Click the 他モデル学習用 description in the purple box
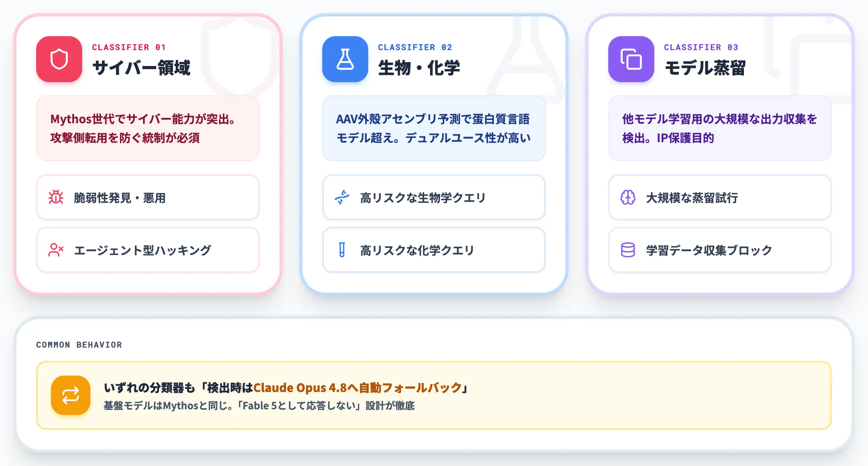 click(x=719, y=129)
